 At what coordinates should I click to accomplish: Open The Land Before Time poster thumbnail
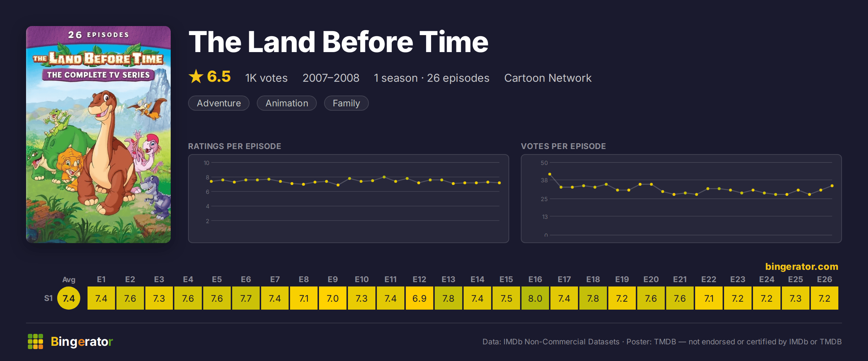(98, 134)
